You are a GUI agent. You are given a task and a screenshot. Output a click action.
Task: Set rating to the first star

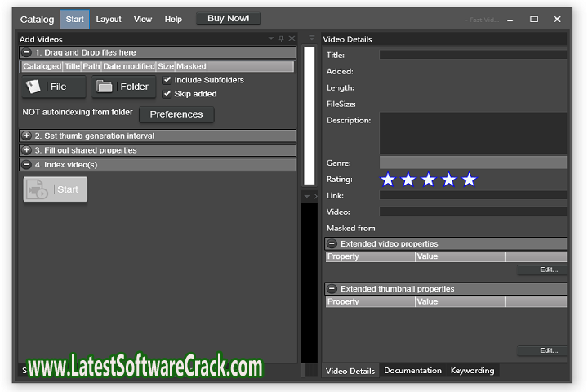coord(388,180)
